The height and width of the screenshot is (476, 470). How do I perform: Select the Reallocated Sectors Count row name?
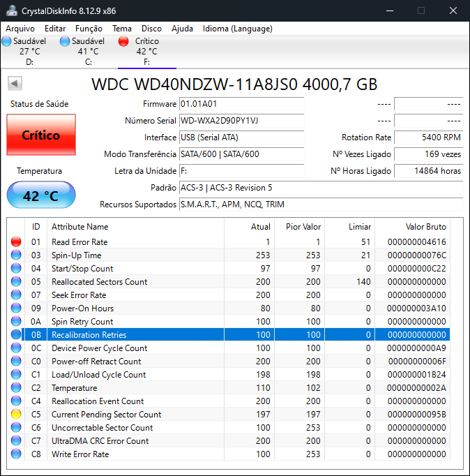[99, 282]
